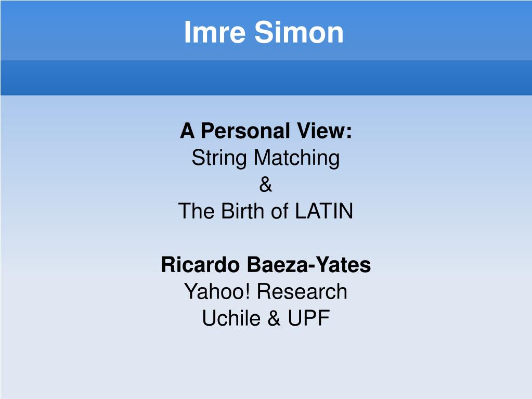Click the word "UPF" on the last line
The image size is (532, 399).
(309, 318)
